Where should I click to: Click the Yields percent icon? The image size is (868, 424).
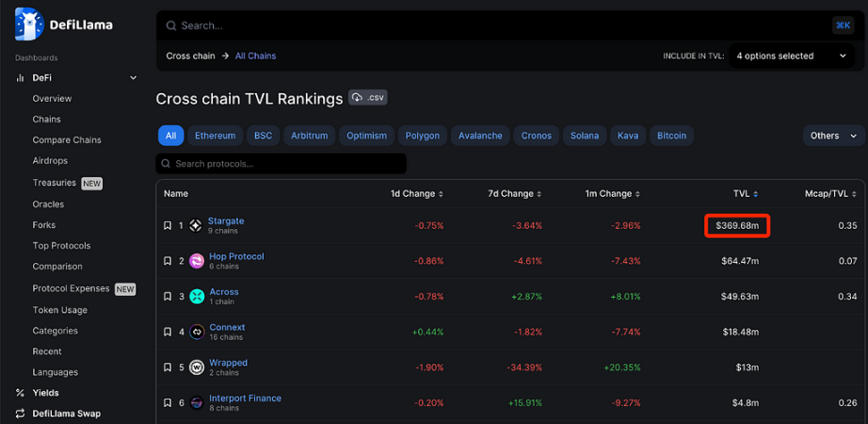[x=21, y=393]
